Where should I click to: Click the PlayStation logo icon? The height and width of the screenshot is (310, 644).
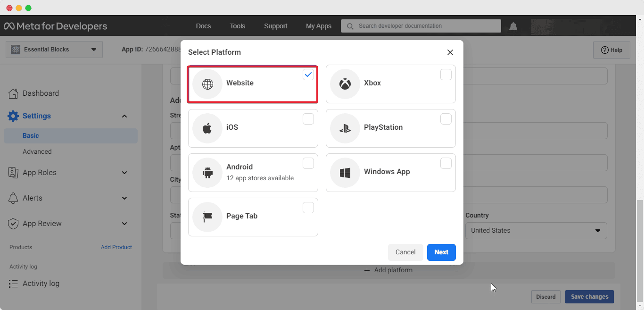[345, 128]
